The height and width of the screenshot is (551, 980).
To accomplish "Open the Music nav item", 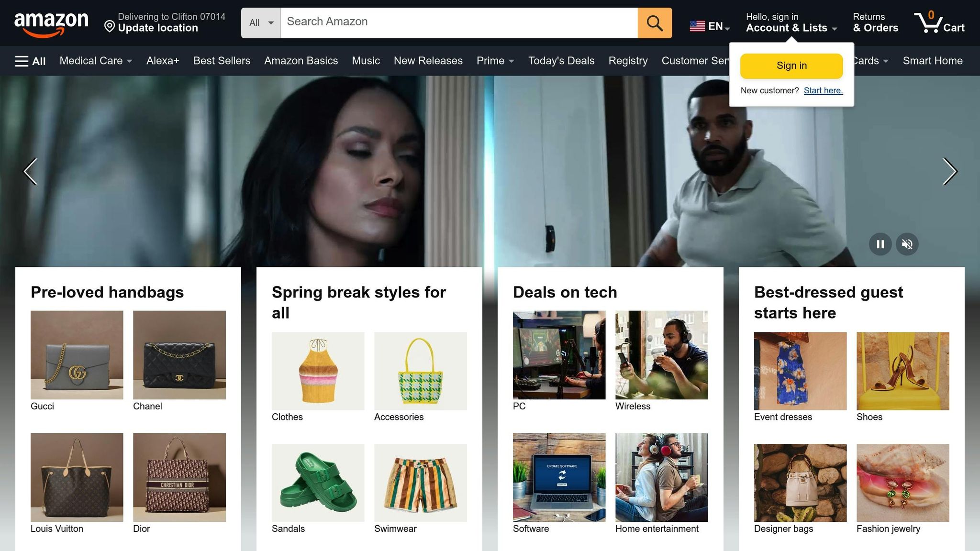I will pos(366,61).
